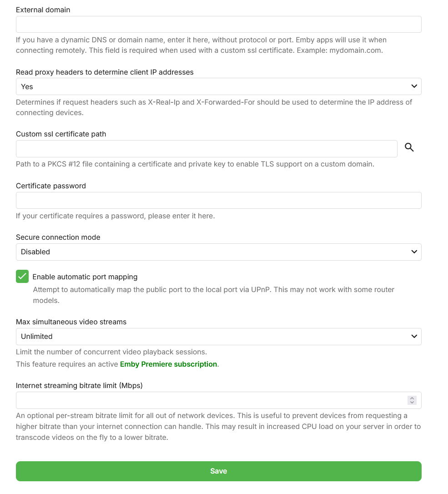Viewport: 448px width, 494px height.
Task: Click the "External domain" field label
Action: pyautogui.click(x=43, y=10)
